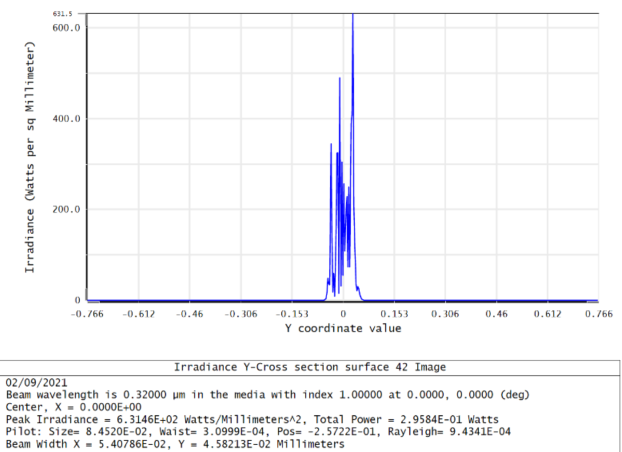Click the Center, X = 0.0000E+00 line
Screen dimensions: 622x452
[x=73, y=407]
